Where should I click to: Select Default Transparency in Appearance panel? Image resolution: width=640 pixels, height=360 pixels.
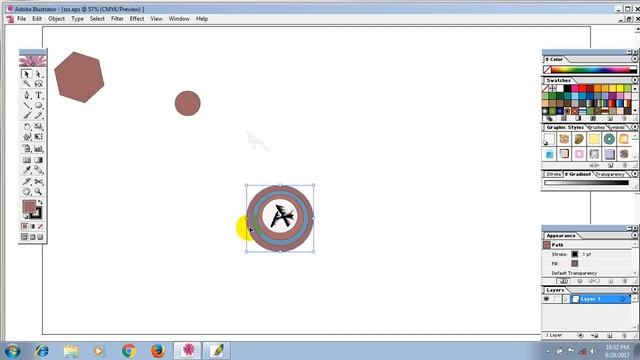[574, 273]
